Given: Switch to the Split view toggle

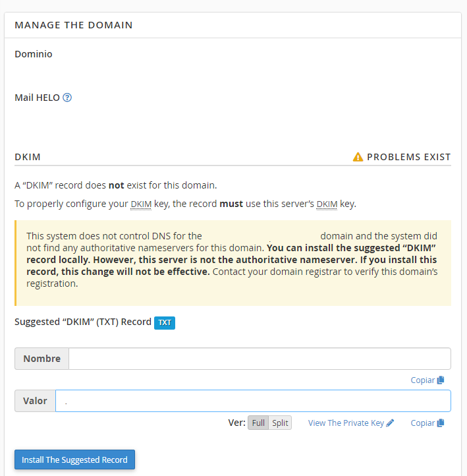Looking at the screenshot, I should point(280,423).
